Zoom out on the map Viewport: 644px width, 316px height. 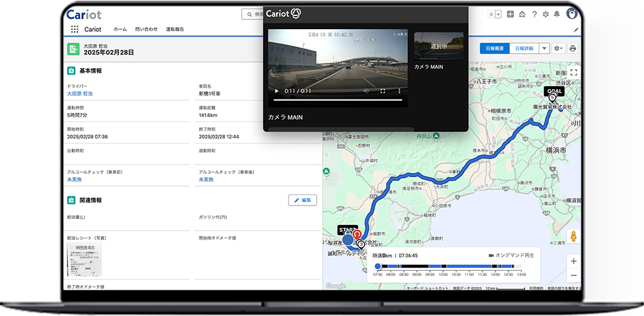pyautogui.click(x=574, y=275)
